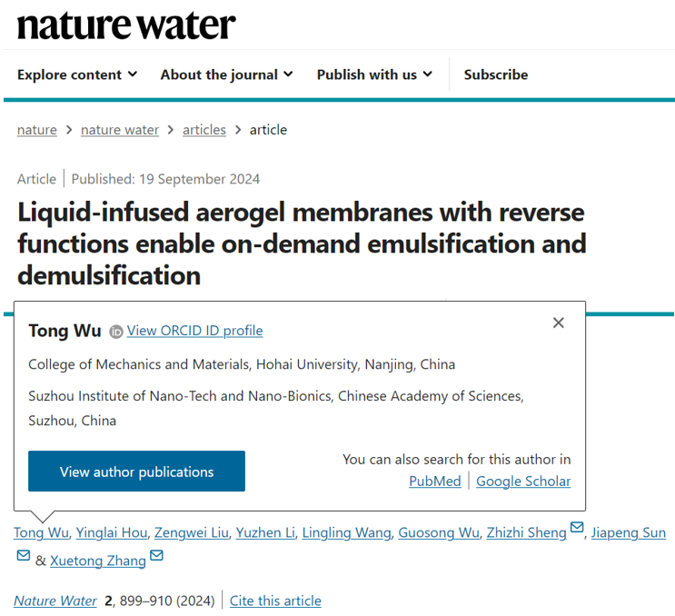Click author name Yinglai Hou

[x=112, y=532]
